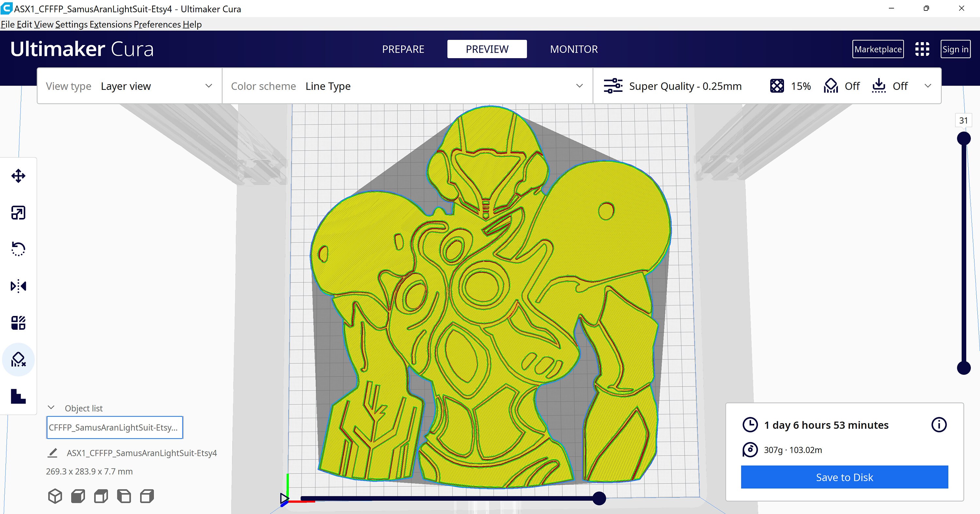Switch to left side view cube icon

pyautogui.click(x=124, y=496)
